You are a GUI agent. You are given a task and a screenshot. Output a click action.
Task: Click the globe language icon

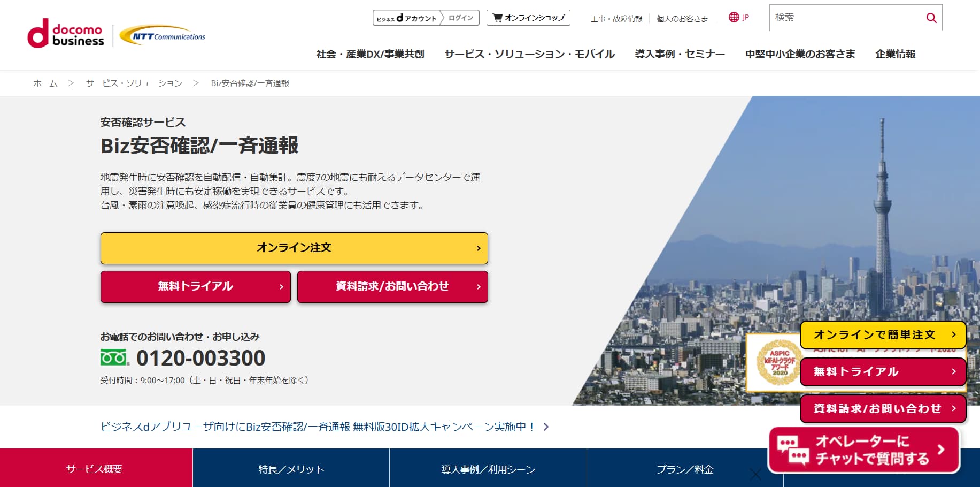click(x=734, y=17)
